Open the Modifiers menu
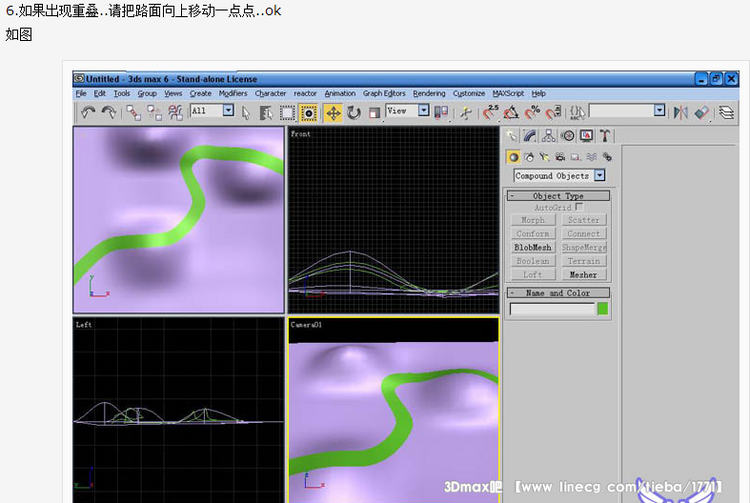The width and height of the screenshot is (750, 503). (233, 93)
